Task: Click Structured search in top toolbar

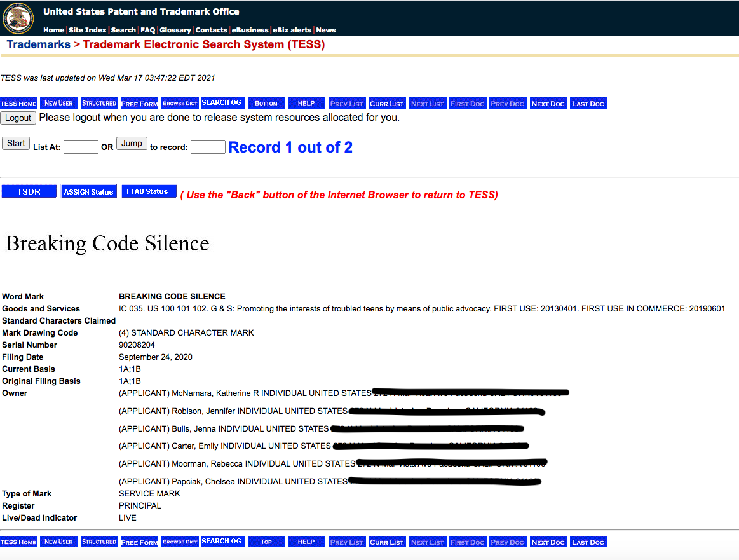Action: 99,103
